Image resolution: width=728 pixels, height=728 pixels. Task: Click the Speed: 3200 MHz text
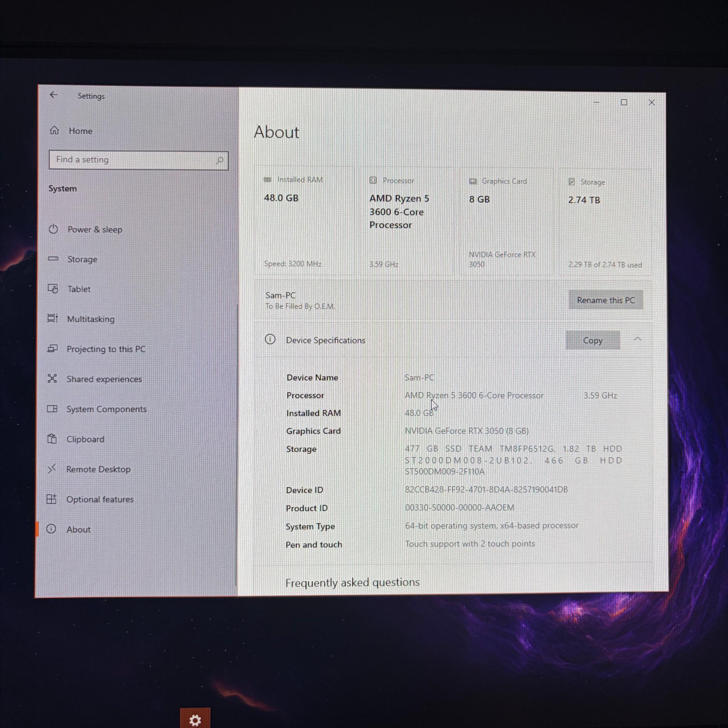click(293, 264)
